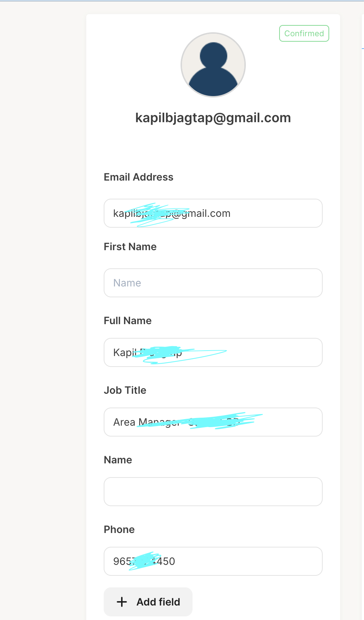Click the Name field label above empty input

[x=118, y=460]
